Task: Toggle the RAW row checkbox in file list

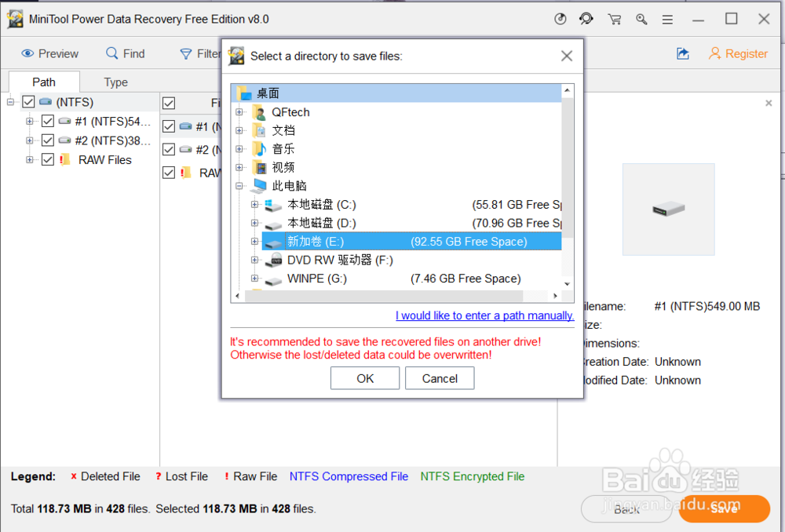Action: [169, 173]
